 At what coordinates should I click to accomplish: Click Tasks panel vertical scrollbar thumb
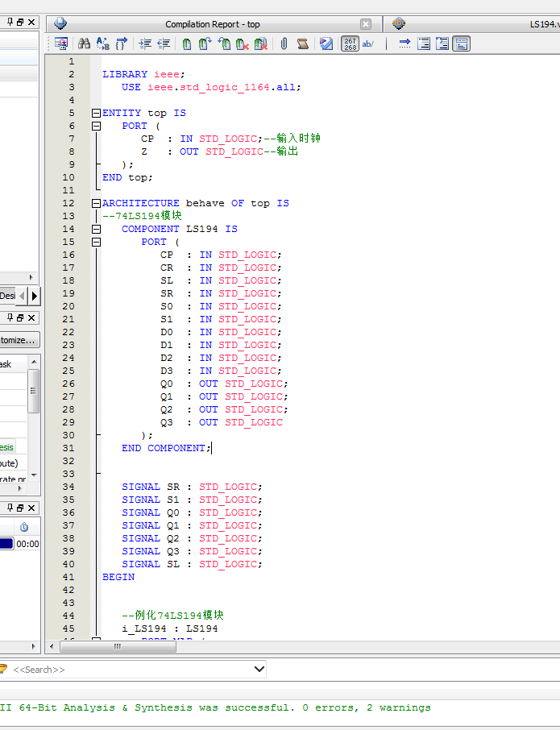(34, 391)
